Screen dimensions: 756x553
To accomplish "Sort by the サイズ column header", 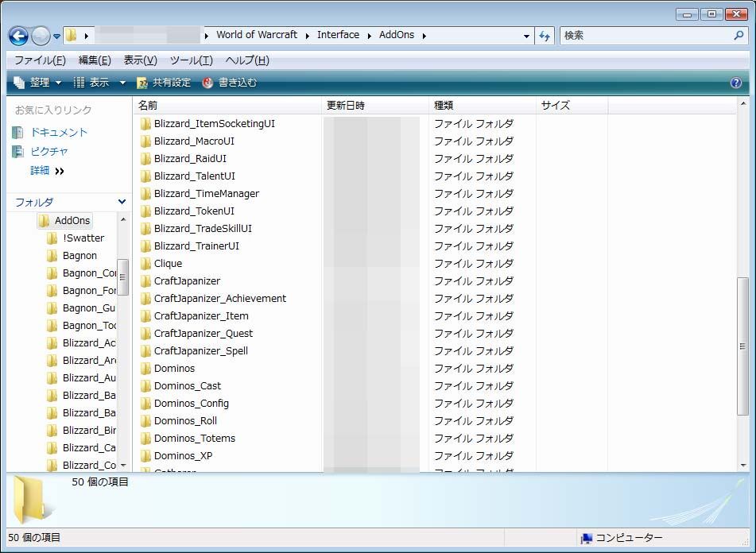I will 572,105.
